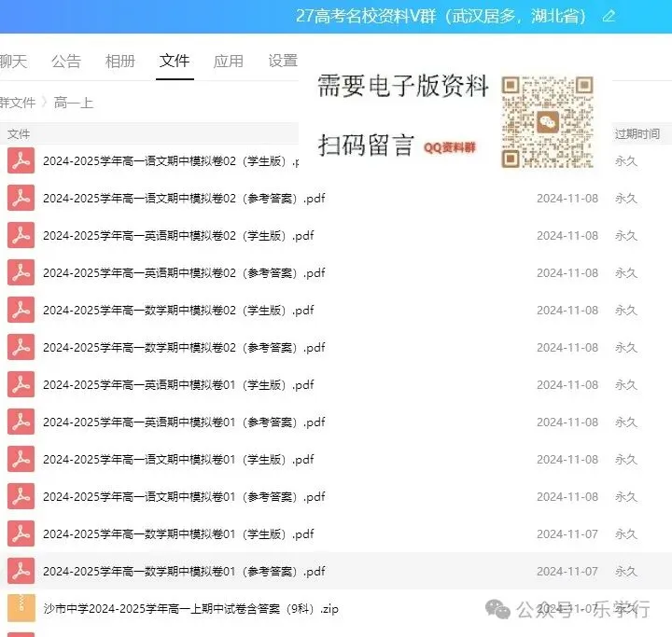
Task: Click date 2024-11-08 of 语文期中模拟卷02(参考答案)
Action: click(x=567, y=199)
